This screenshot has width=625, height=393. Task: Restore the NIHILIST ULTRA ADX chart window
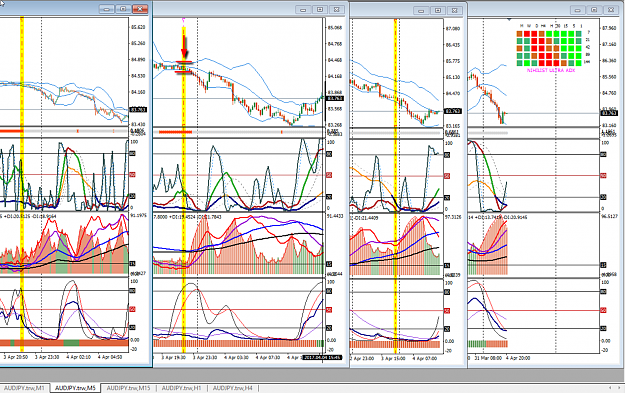pos(594,10)
